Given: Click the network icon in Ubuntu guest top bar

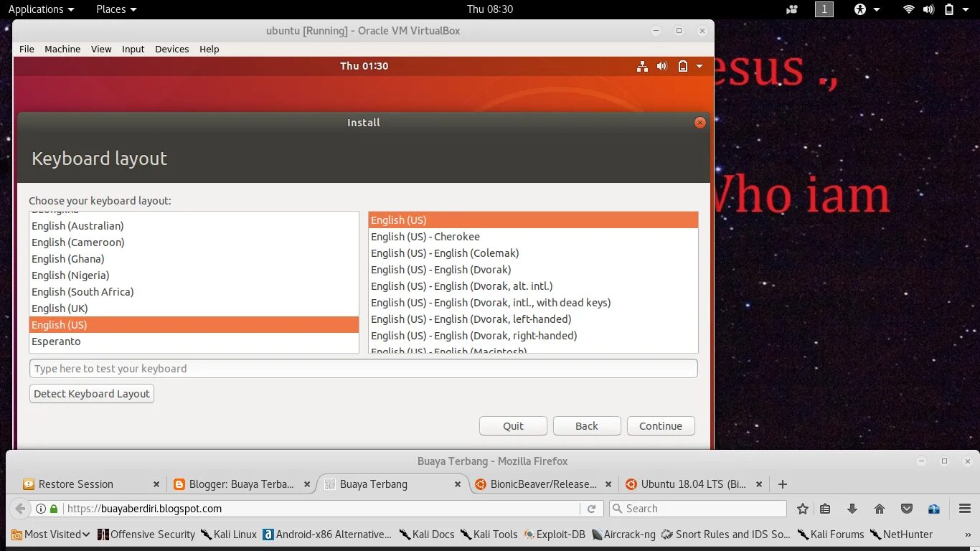Looking at the screenshot, I should click(x=642, y=66).
